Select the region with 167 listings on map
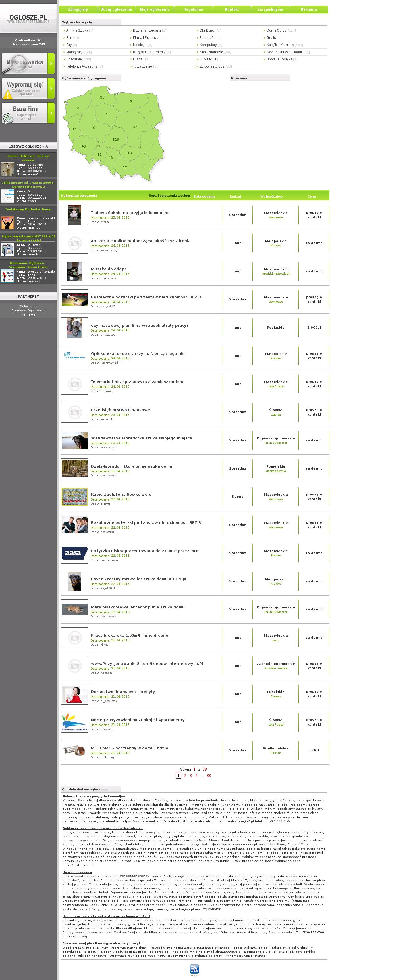The height and width of the screenshot is (980, 409). tap(134, 127)
